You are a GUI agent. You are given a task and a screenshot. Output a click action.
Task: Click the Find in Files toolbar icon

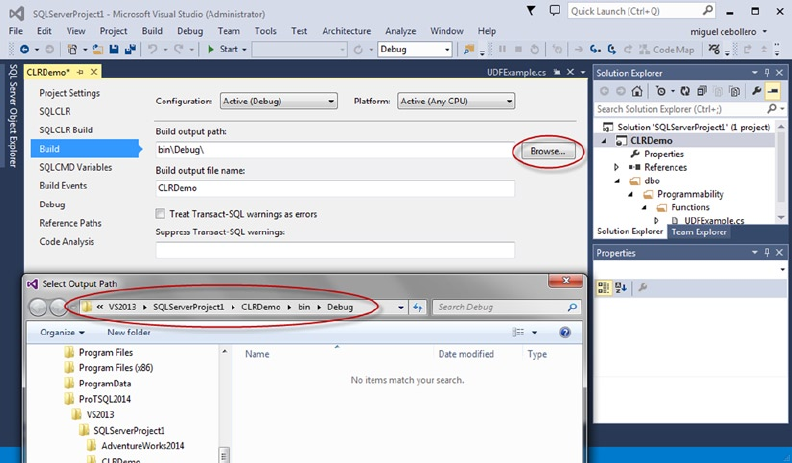[469, 49]
